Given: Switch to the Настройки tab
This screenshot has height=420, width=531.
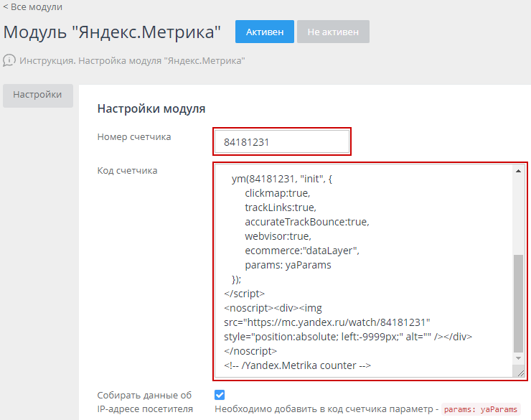Looking at the screenshot, I should 37,95.
